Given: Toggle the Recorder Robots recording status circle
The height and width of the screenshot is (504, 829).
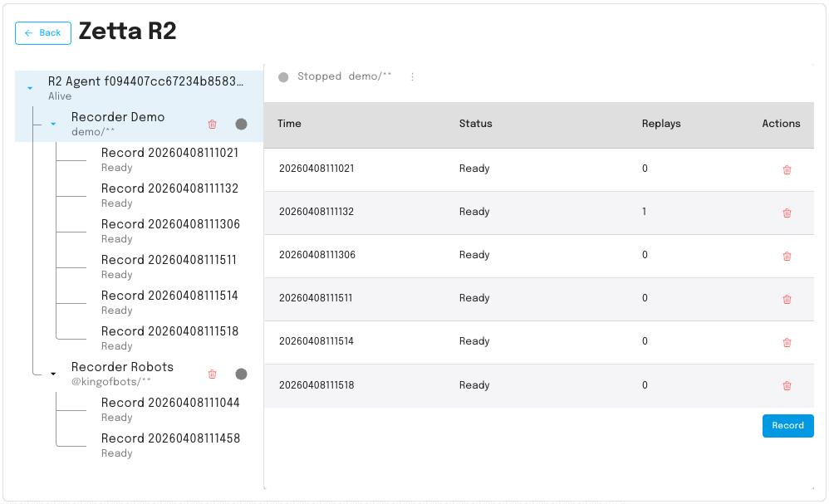Looking at the screenshot, I should tap(241, 374).
